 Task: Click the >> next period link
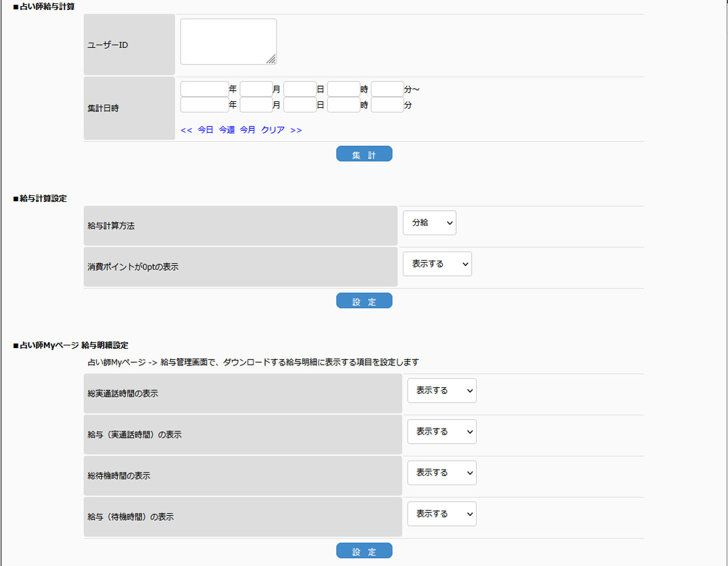click(x=296, y=130)
